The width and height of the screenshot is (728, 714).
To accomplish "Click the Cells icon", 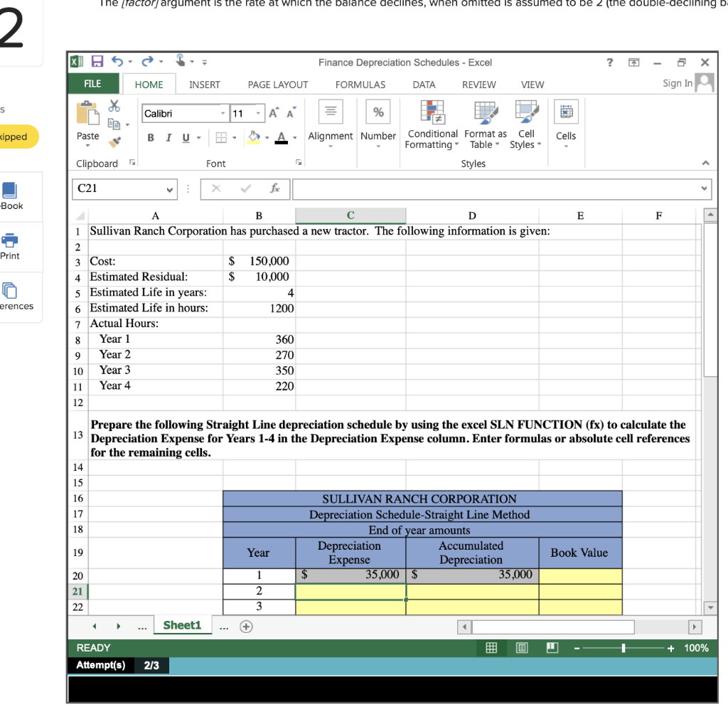I will (566, 112).
